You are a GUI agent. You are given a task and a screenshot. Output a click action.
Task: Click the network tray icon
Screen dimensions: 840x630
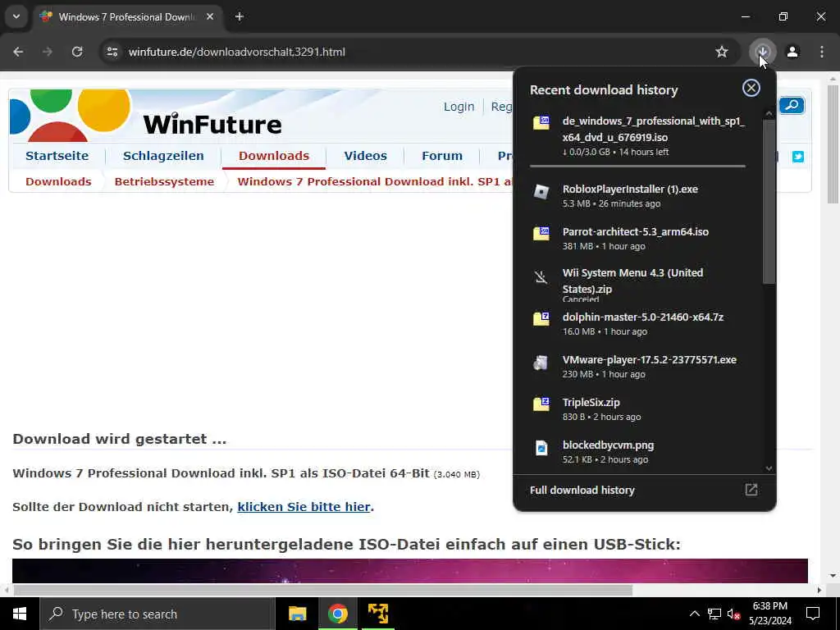coord(714,614)
